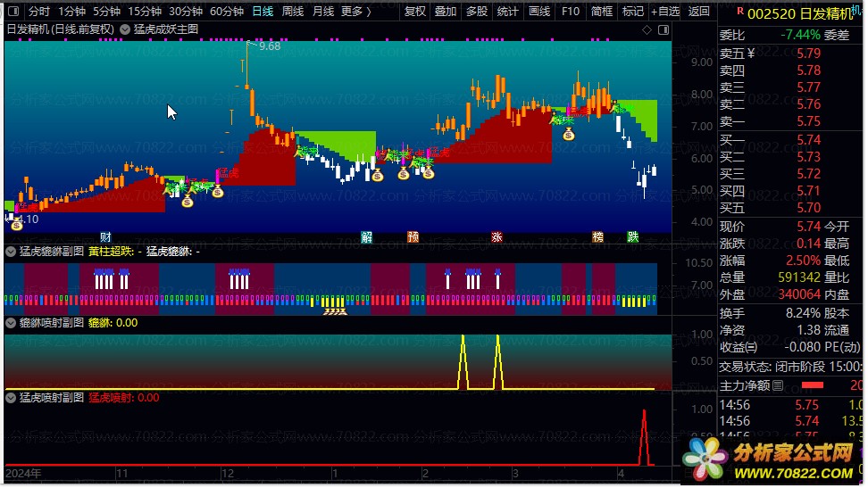
Task: Toggle the right panel layout icon
Action: [x=664, y=29]
